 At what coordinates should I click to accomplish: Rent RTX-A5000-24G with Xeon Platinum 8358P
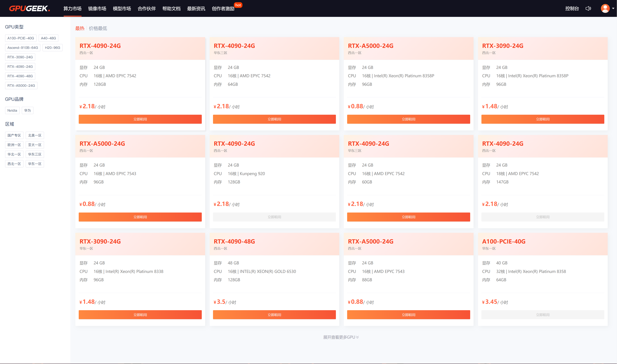[x=408, y=119]
